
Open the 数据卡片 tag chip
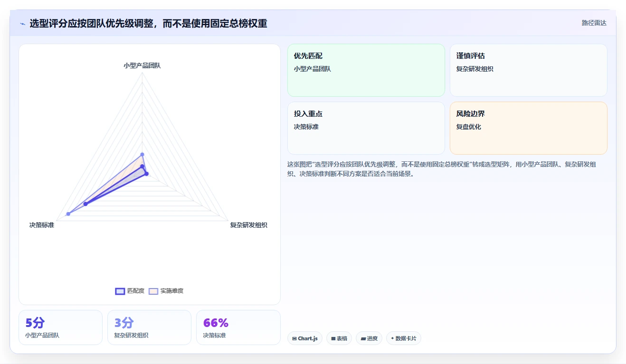coord(403,338)
